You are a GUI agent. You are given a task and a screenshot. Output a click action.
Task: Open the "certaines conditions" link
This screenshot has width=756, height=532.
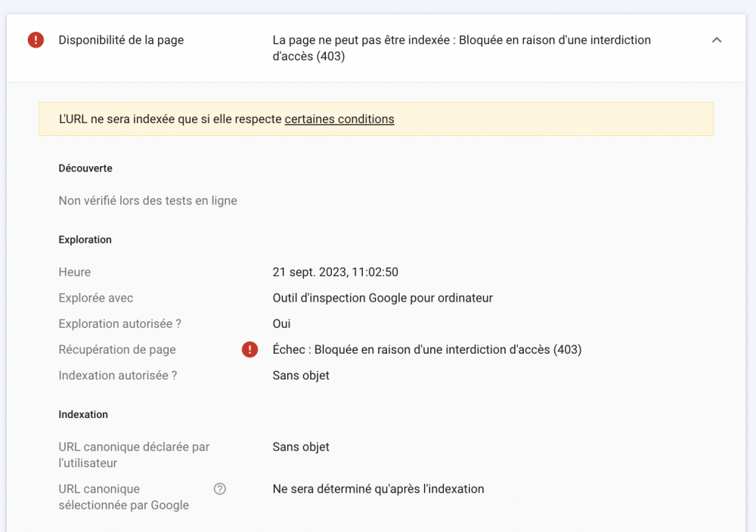[x=339, y=119]
